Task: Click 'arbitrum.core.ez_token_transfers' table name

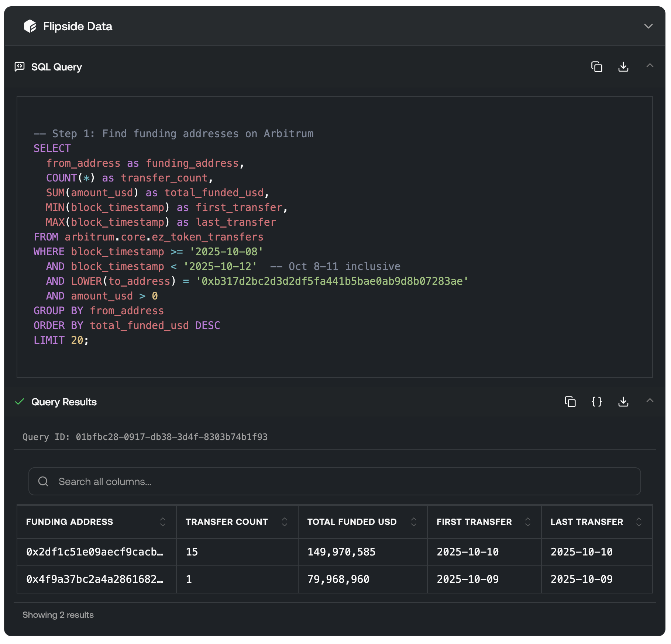Action: 164,237
